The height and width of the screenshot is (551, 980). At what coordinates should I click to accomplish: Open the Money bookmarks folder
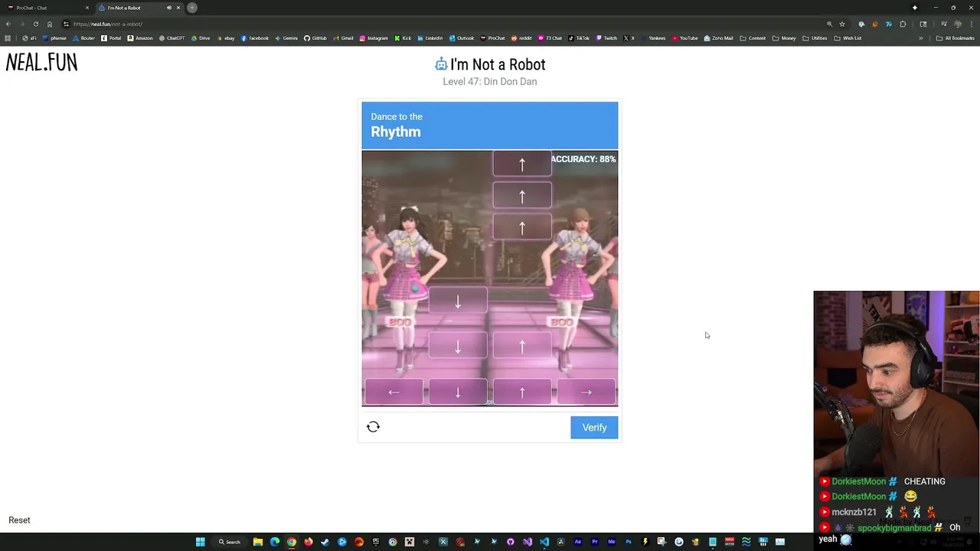click(x=784, y=38)
